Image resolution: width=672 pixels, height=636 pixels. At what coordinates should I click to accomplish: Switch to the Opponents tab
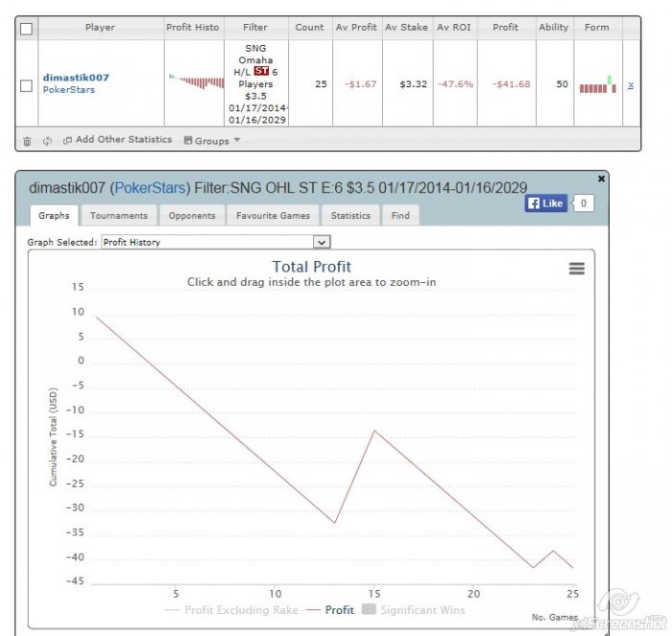(x=192, y=216)
